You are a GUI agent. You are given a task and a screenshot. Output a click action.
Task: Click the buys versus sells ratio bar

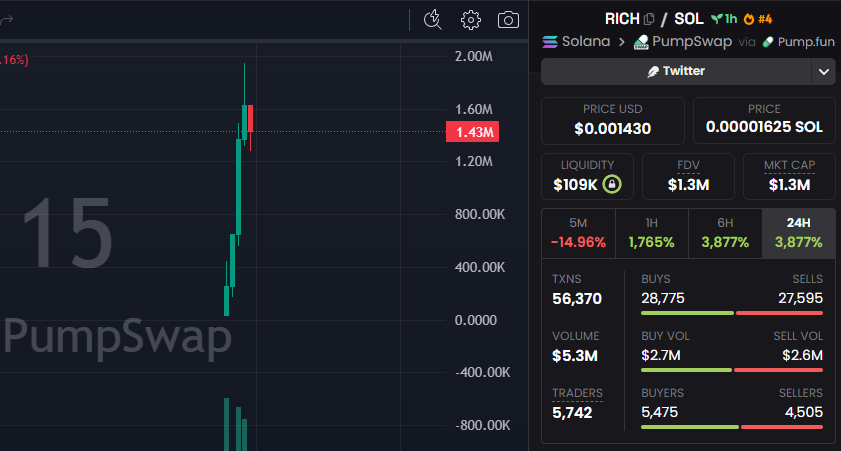(732, 313)
